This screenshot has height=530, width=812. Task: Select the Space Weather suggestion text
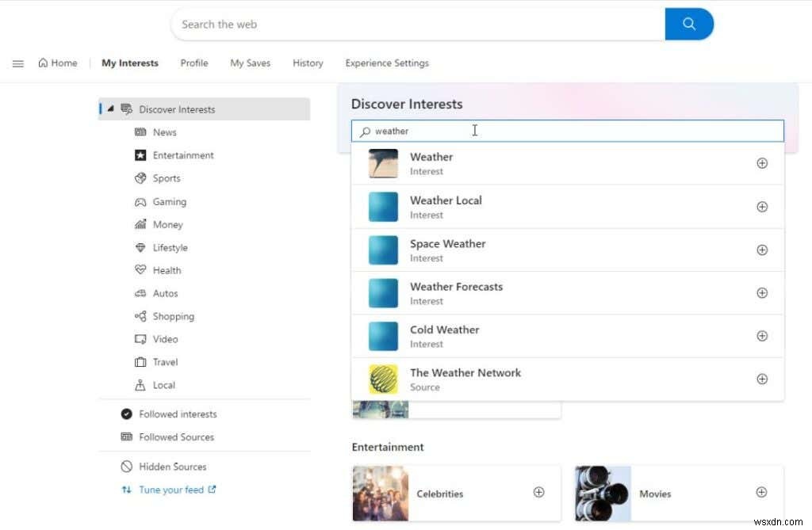pyautogui.click(x=448, y=244)
